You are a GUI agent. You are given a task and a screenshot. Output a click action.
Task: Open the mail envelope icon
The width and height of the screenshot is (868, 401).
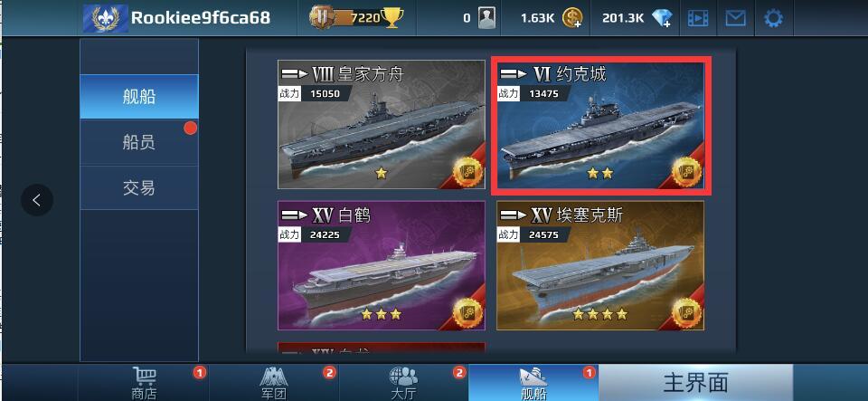(x=735, y=19)
